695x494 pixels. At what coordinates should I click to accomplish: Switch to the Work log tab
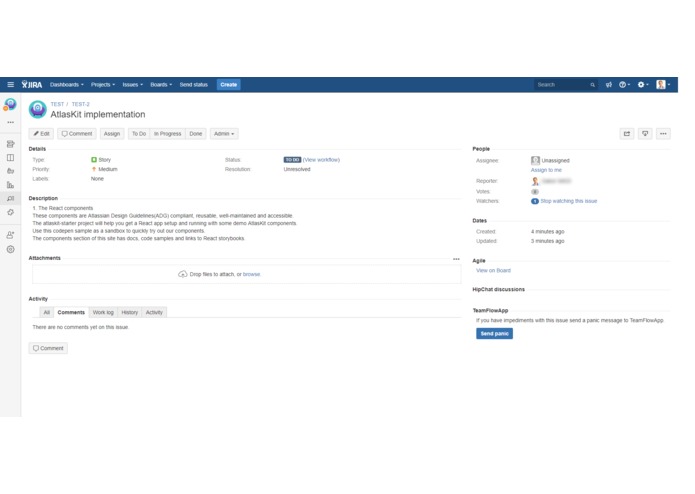(x=103, y=312)
